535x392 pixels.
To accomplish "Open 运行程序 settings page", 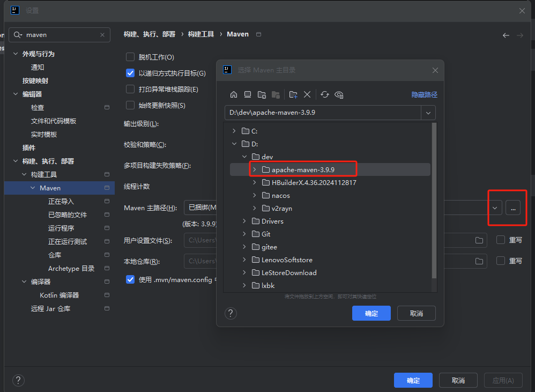I will [60, 228].
